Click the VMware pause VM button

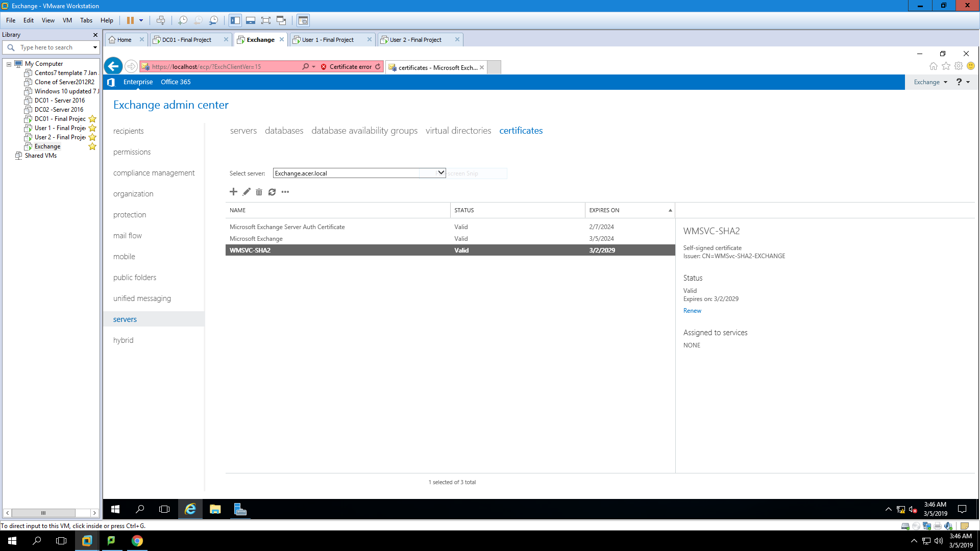[x=130, y=20]
